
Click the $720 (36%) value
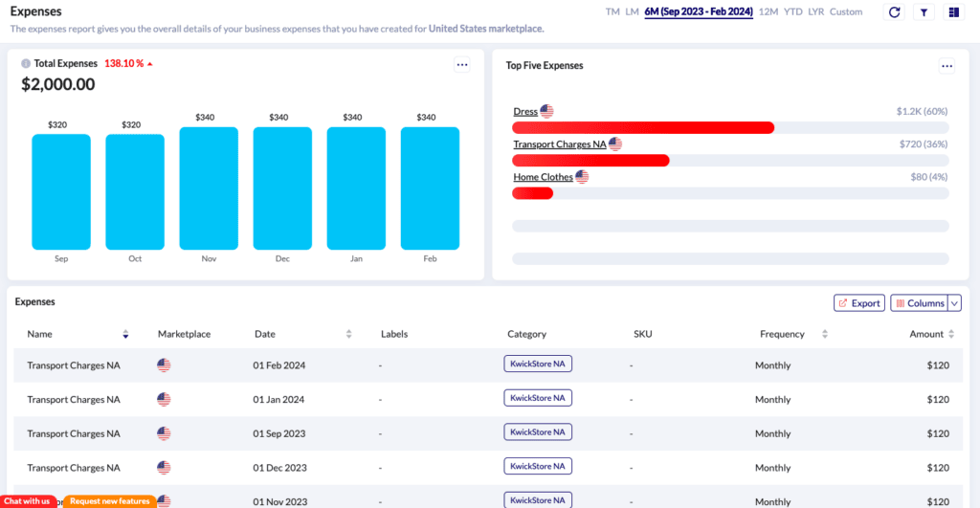tap(924, 144)
